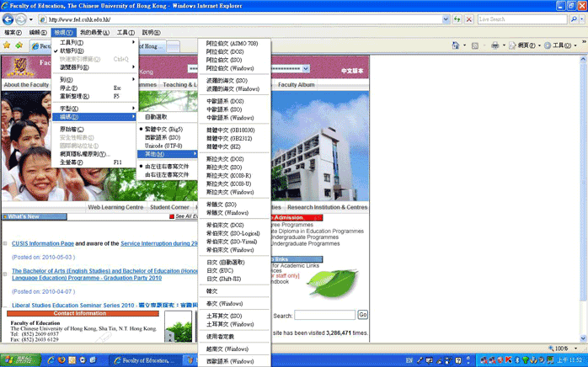Choose 土耳其文 (ISO) encoding
588x367 pixels.
coord(234,316)
